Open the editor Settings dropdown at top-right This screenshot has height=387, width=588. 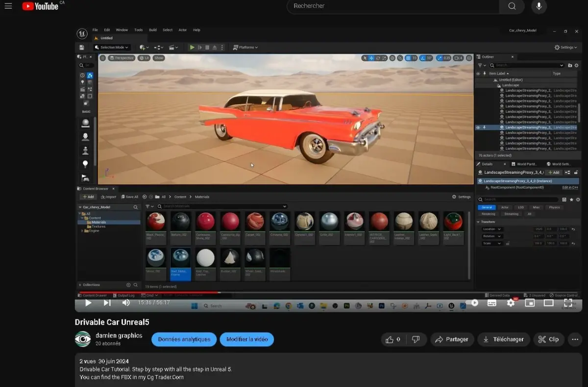[565, 48]
